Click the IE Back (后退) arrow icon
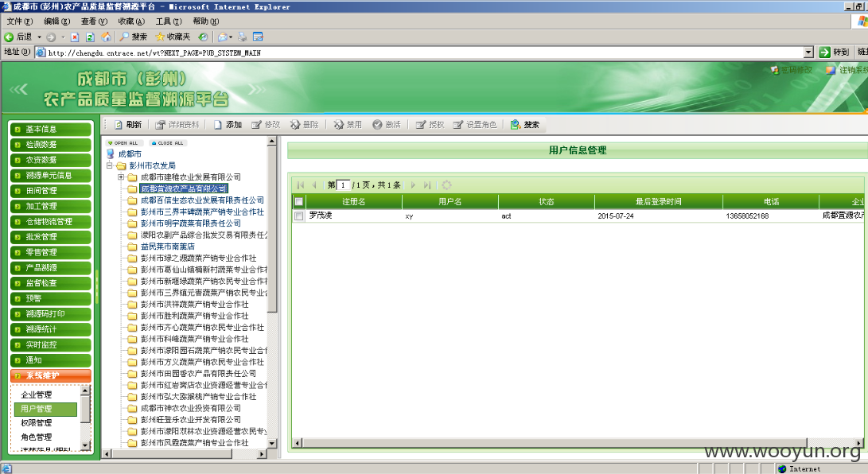The width and height of the screenshot is (868, 474). pyautogui.click(x=9, y=37)
